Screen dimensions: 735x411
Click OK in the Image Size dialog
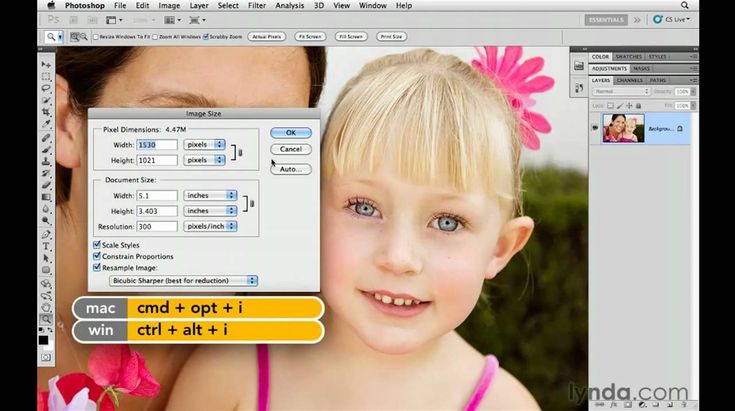pos(290,132)
